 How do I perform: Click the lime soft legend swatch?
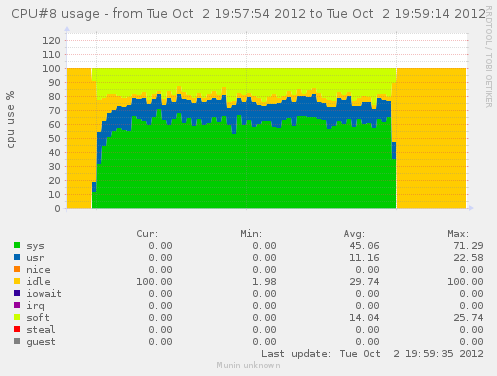(x=17, y=317)
